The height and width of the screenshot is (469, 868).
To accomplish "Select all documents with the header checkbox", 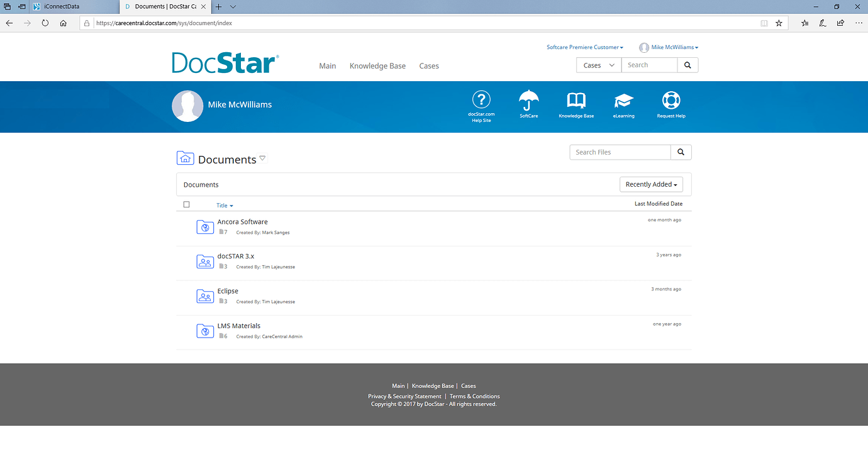I will (x=187, y=204).
